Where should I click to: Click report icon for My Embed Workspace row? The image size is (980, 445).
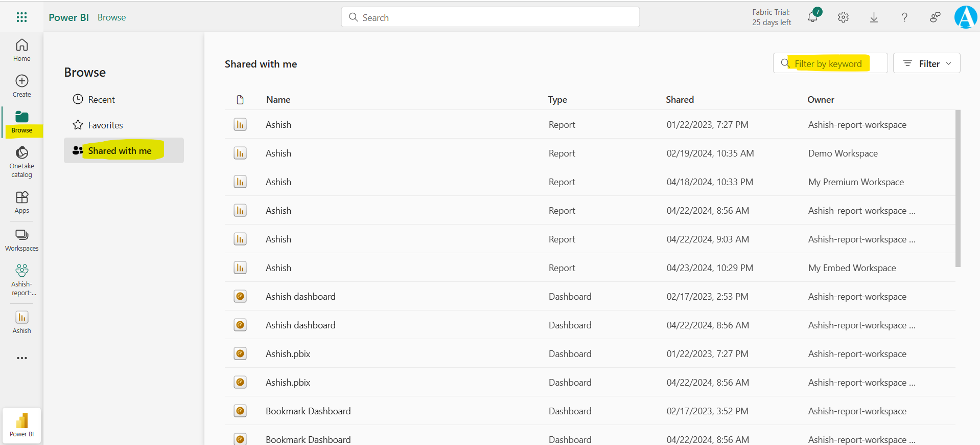(x=240, y=268)
